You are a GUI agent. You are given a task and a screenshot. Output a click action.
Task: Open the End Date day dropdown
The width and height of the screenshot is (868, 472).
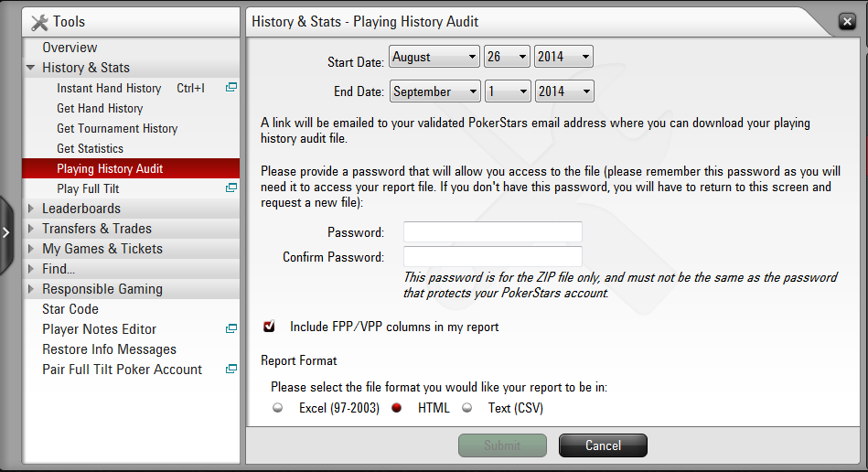[x=507, y=91]
